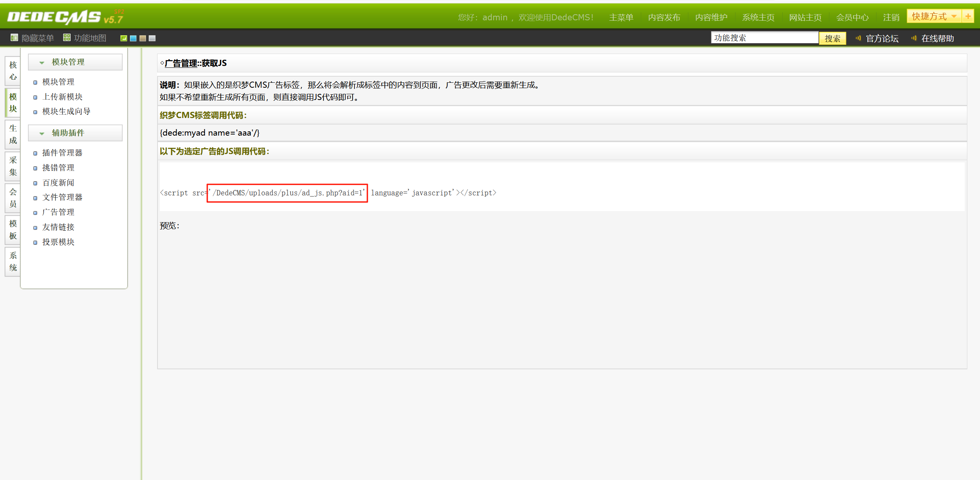Click the speaker icon beside 官方论坛
This screenshot has width=980, height=480.
tap(858, 38)
